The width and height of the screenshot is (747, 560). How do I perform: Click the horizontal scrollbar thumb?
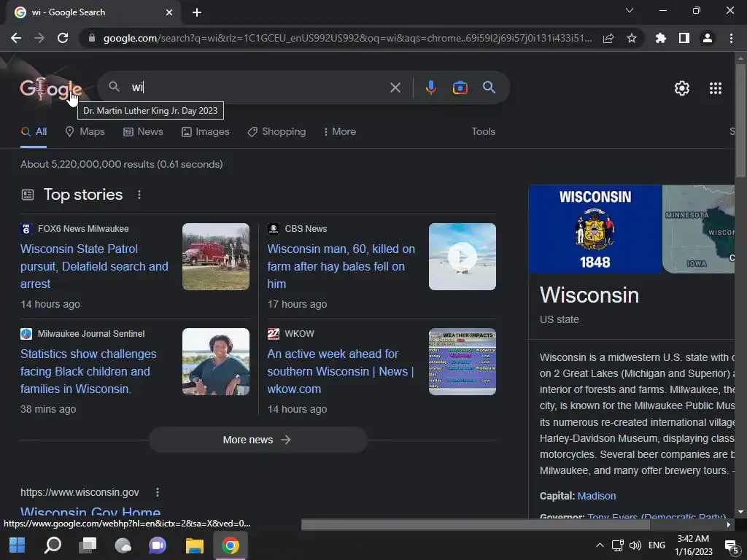click(x=476, y=525)
